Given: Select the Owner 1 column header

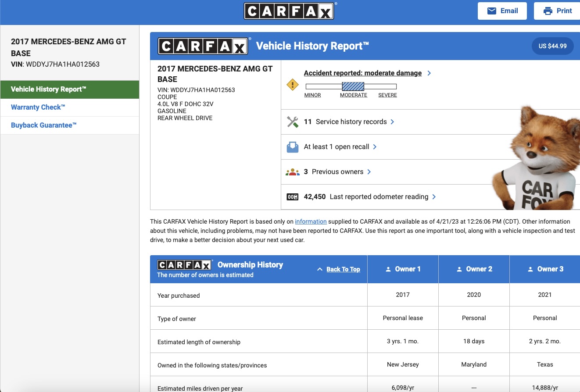Looking at the screenshot, I should (403, 269).
